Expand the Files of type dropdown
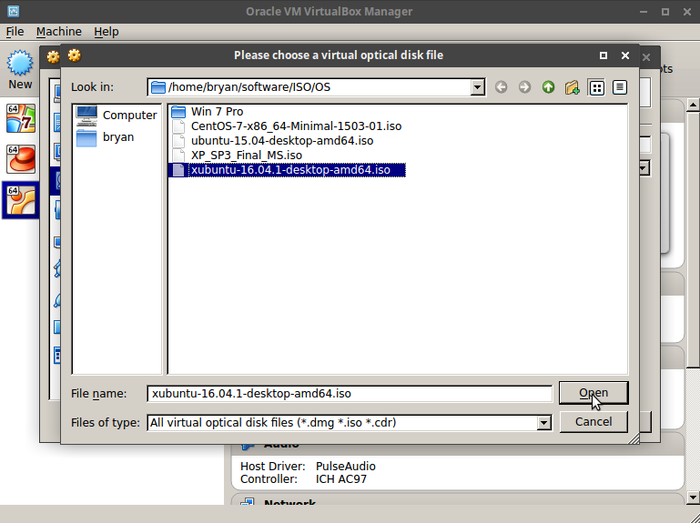This screenshot has height=523, width=700. (x=544, y=423)
